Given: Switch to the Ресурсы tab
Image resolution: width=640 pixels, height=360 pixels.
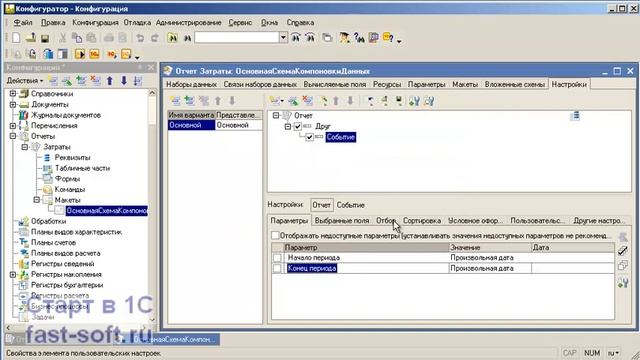Looking at the screenshot, I should pos(387,84).
